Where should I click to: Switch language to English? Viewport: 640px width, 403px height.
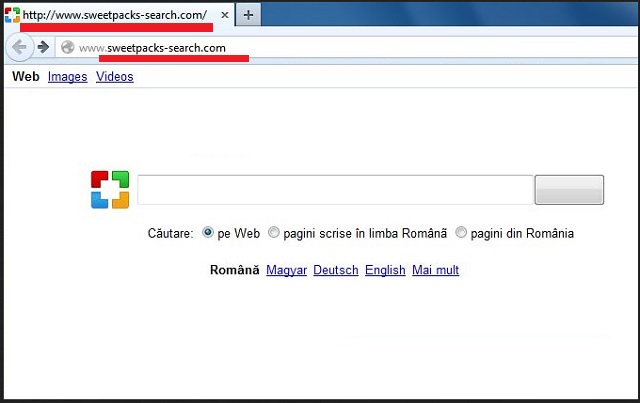click(385, 270)
